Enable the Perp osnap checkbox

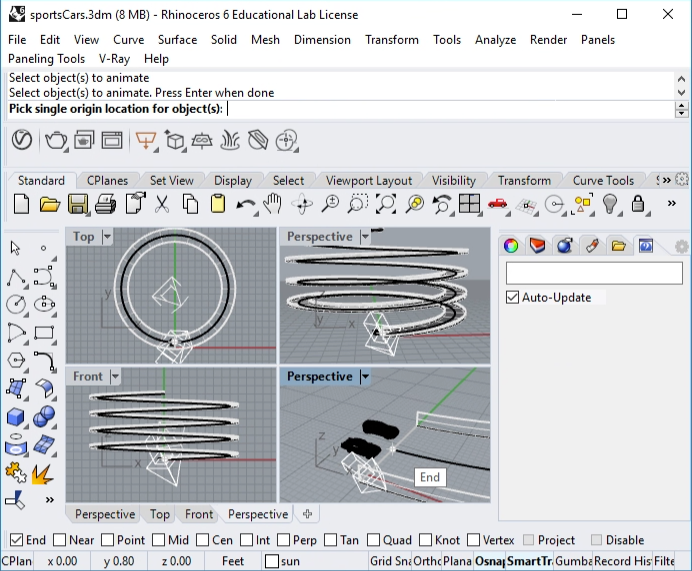point(283,540)
